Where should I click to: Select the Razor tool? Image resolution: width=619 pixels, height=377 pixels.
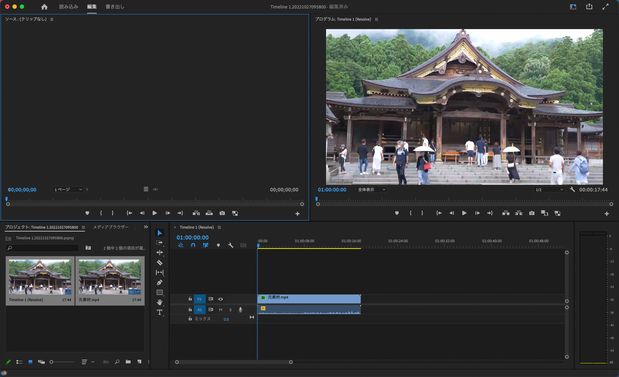coord(159,263)
